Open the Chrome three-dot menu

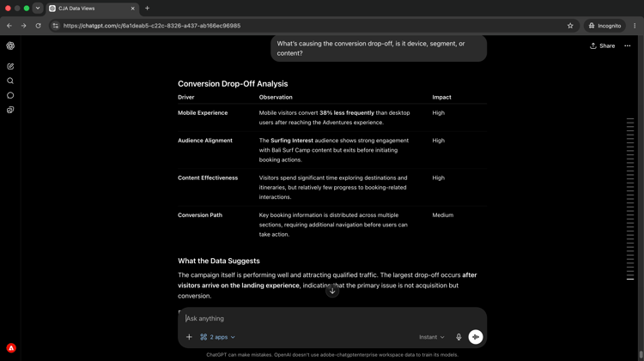click(635, 26)
